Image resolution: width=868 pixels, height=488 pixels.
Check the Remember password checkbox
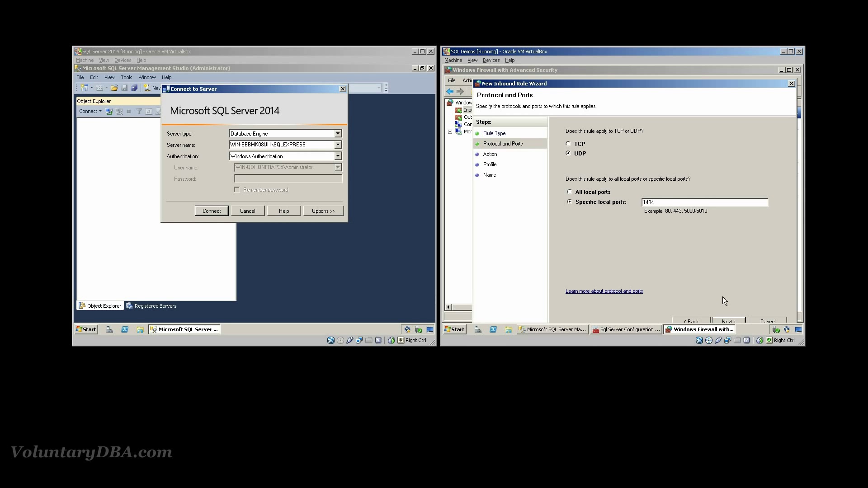[x=237, y=189]
